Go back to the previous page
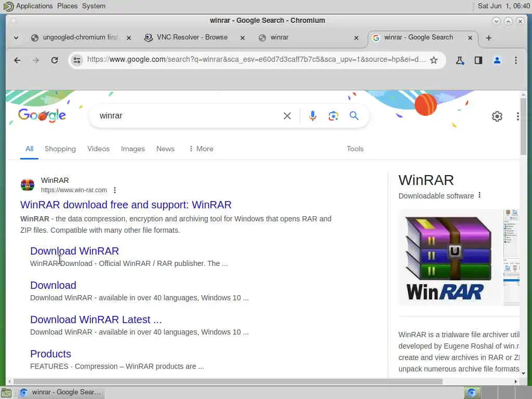532x399 pixels. 17,60
